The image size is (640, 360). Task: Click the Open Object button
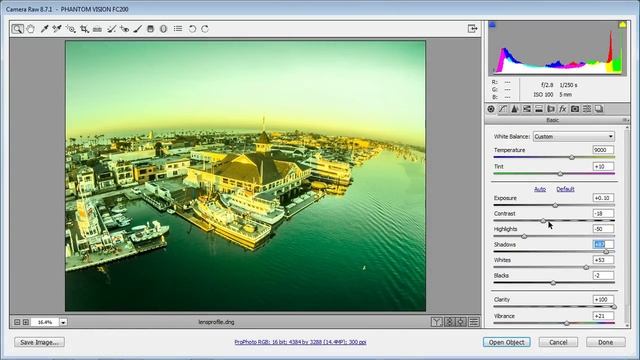pos(507,342)
